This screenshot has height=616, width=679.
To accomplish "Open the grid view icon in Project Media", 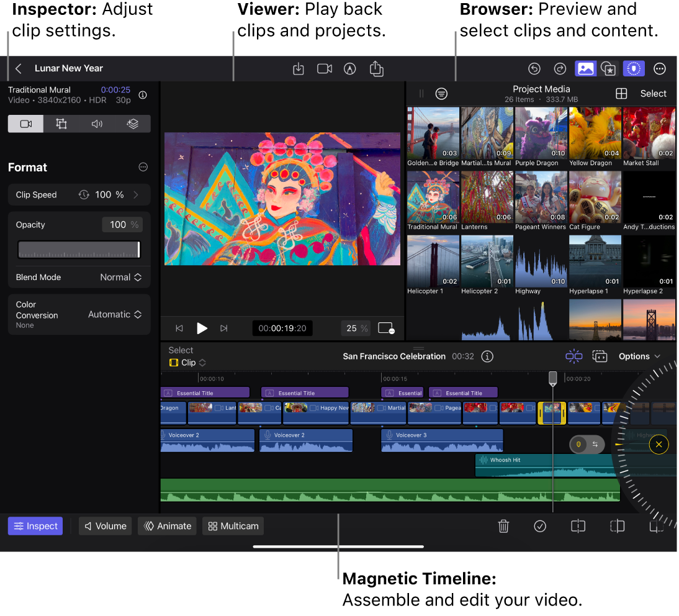I will pyautogui.click(x=621, y=93).
